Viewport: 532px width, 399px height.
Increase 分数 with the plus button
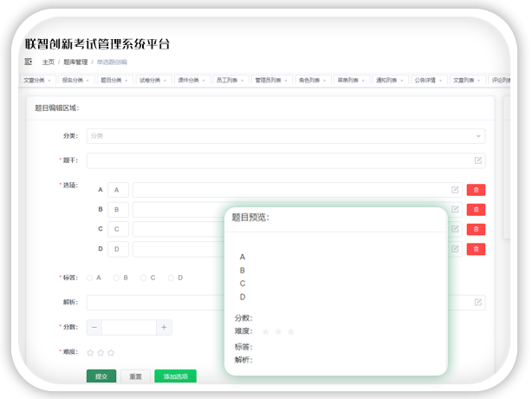pyautogui.click(x=164, y=327)
